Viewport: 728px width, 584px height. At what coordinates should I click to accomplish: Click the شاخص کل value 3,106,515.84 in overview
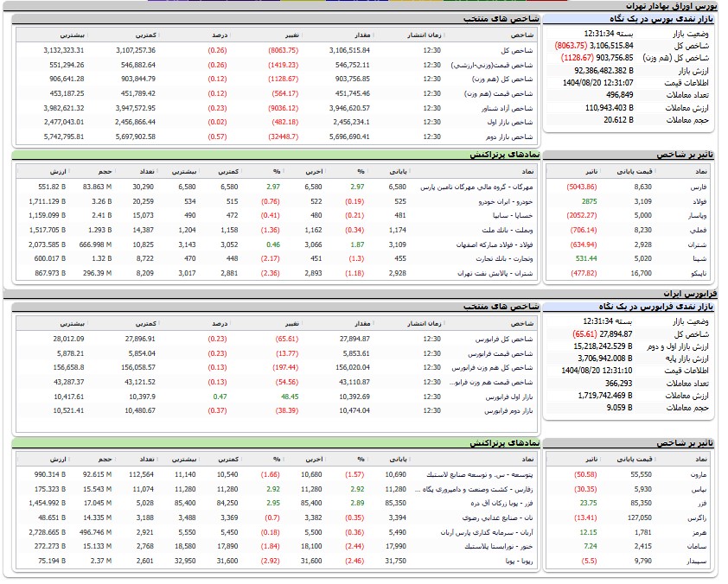(x=603, y=45)
